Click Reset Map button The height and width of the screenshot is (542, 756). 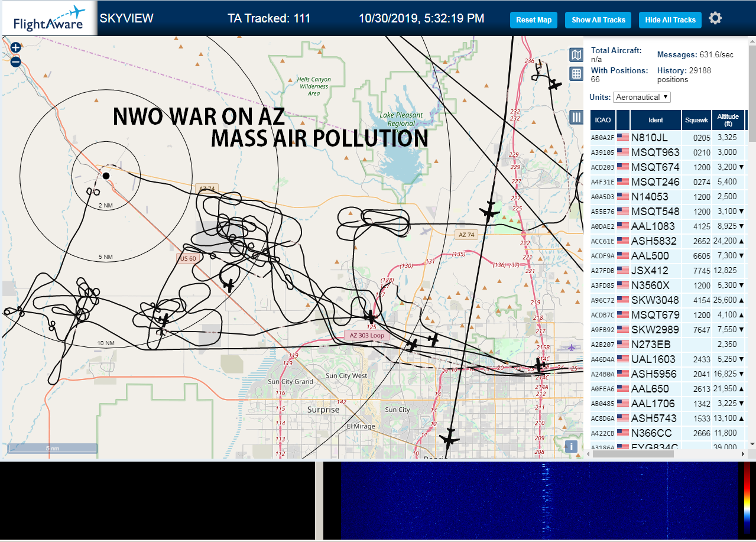[534, 20]
